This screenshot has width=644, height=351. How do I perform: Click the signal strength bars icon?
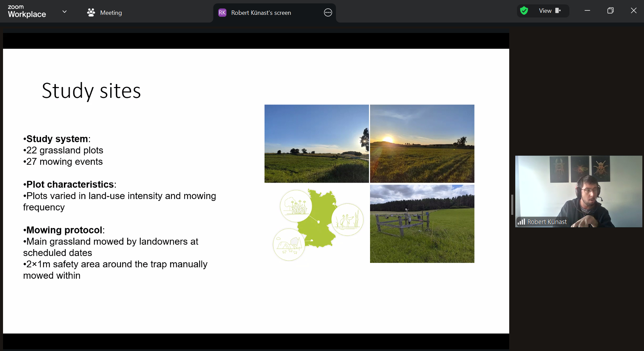(x=521, y=222)
